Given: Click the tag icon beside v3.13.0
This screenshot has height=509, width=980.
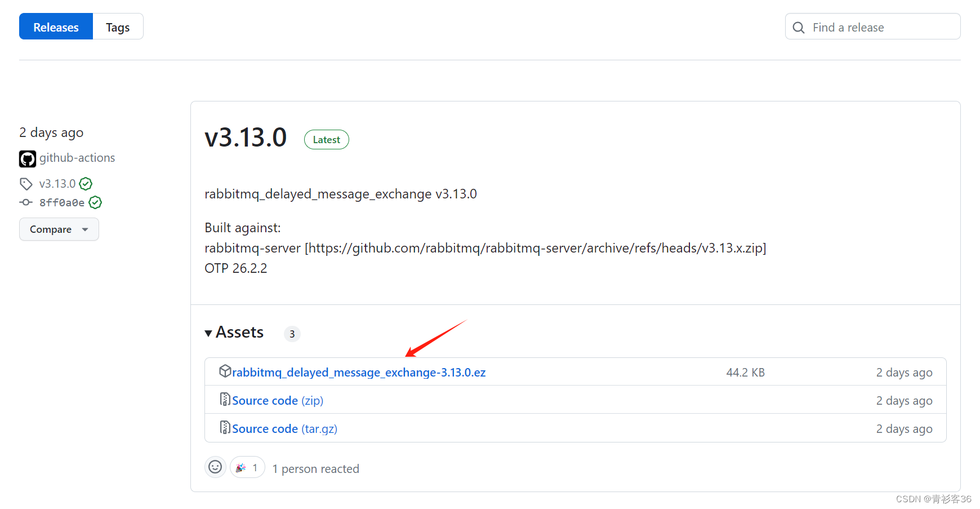Looking at the screenshot, I should tap(26, 184).
